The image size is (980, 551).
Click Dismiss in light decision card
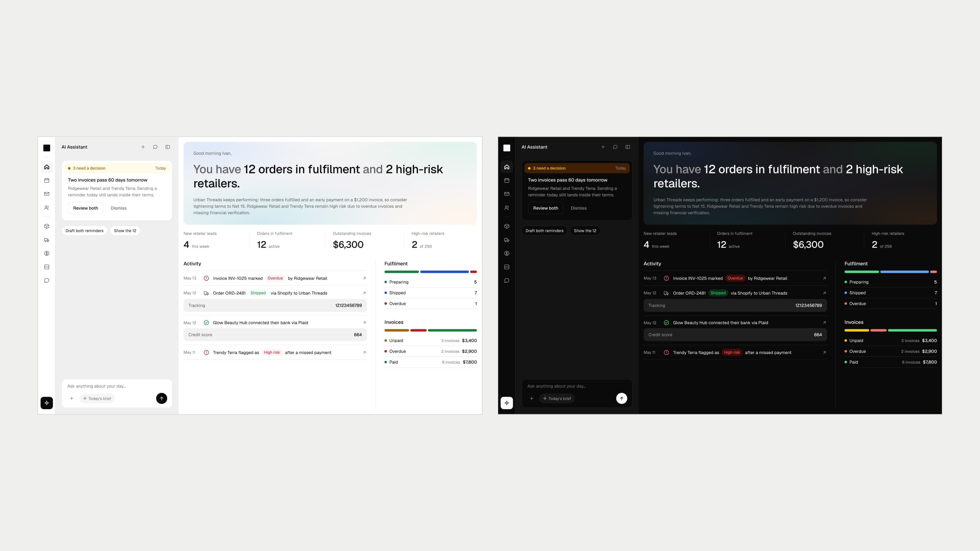119,208
